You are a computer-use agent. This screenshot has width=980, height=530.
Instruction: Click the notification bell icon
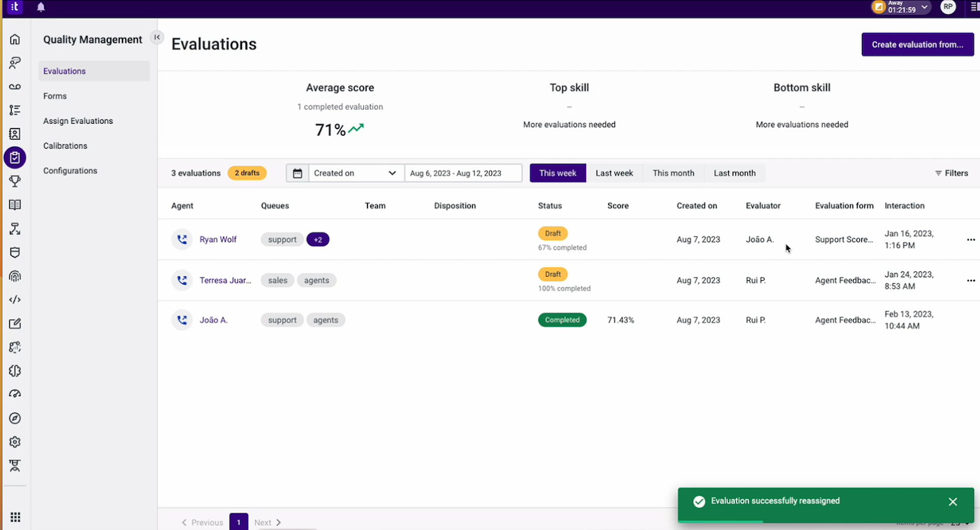tap(41, 7)
